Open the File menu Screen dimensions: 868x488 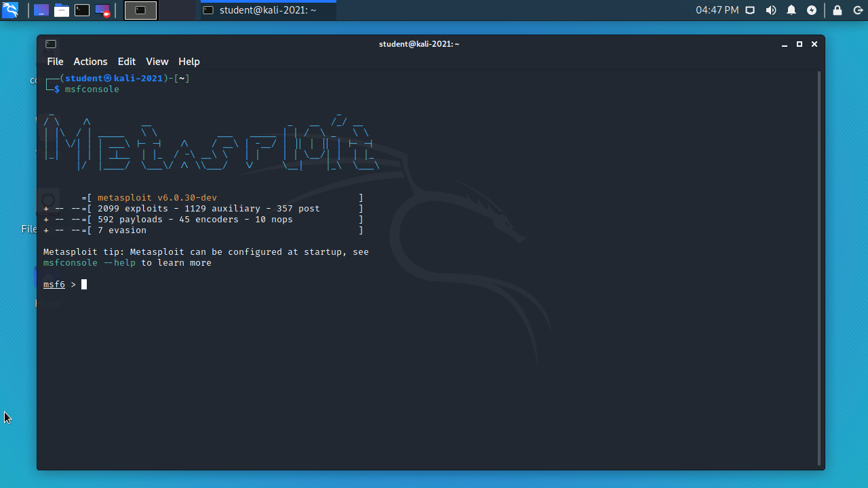pyautogui.click(x=55, y=62)
